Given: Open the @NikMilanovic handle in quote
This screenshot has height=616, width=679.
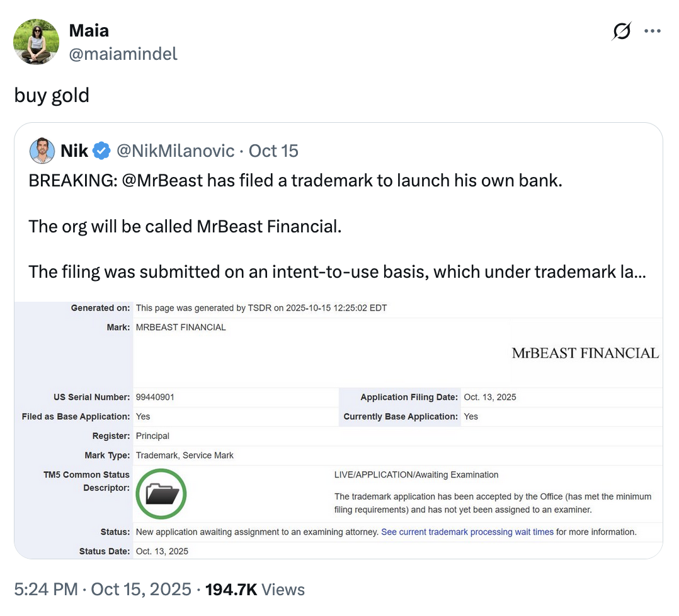Looking at the screenshot, I should coord(176,151).
